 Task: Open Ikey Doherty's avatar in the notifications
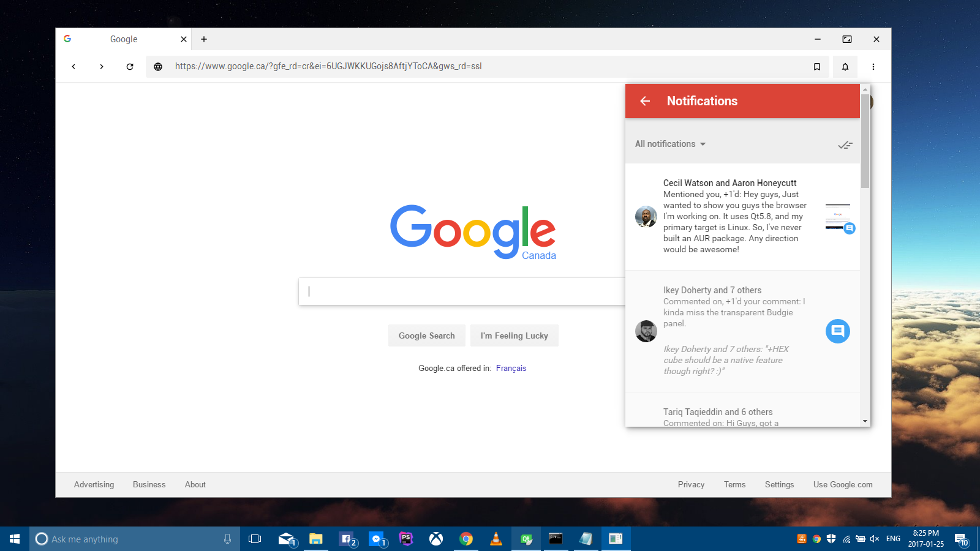[646, 331]
